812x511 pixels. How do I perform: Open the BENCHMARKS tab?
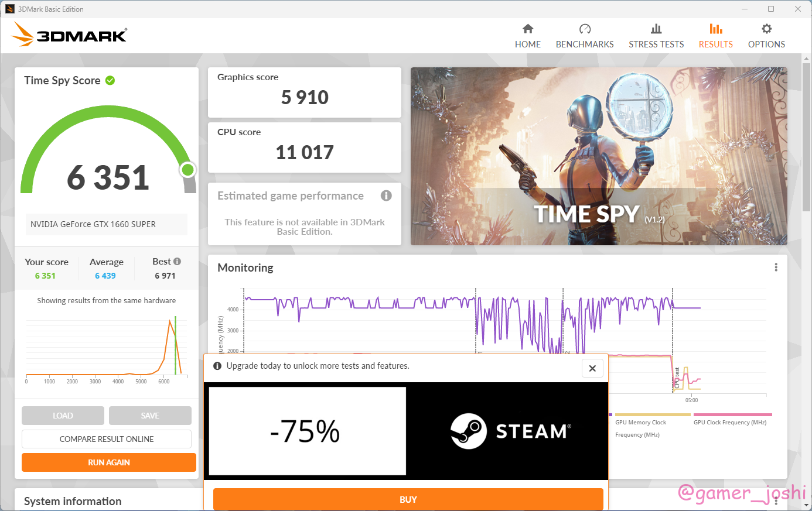585,36
